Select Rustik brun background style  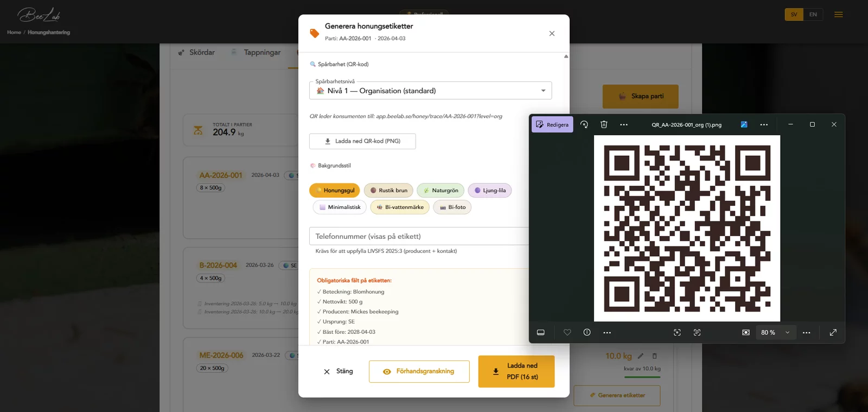(x=388, y=191)
